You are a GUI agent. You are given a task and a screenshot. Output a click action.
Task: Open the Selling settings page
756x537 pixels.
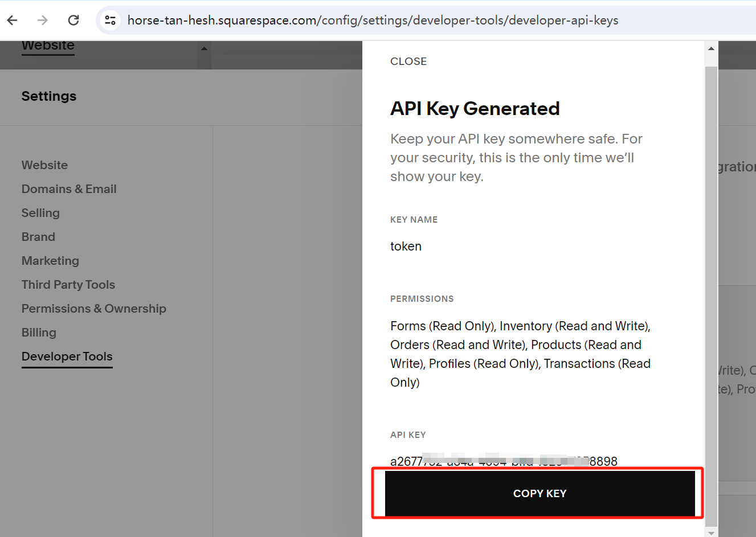pyautogui.click(x=40, y=212)
